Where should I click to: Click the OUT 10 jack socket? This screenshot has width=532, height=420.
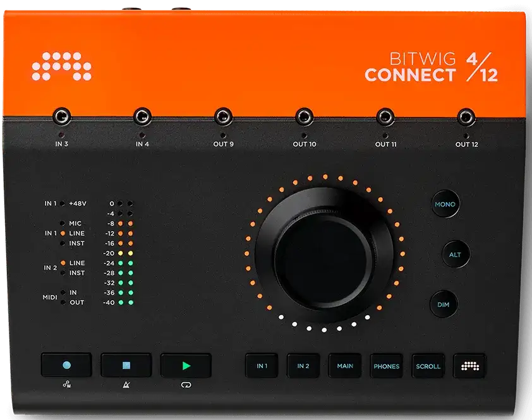coord(305,117)
